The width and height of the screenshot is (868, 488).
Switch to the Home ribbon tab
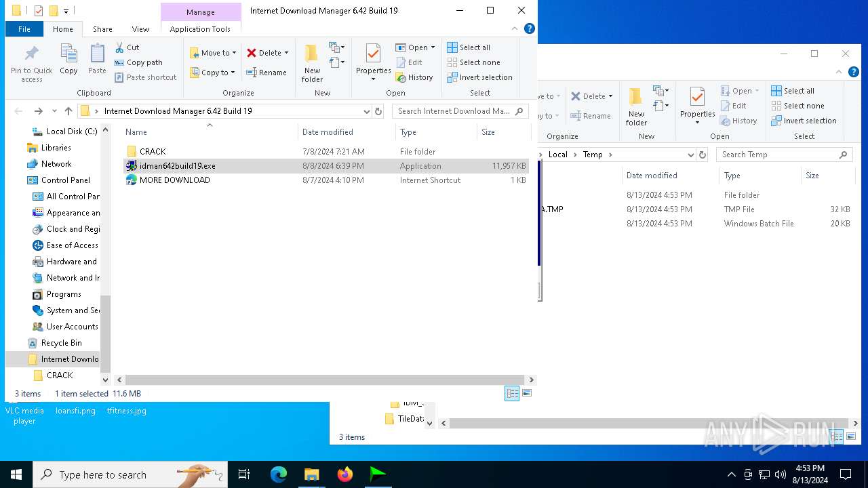(63, 29)
